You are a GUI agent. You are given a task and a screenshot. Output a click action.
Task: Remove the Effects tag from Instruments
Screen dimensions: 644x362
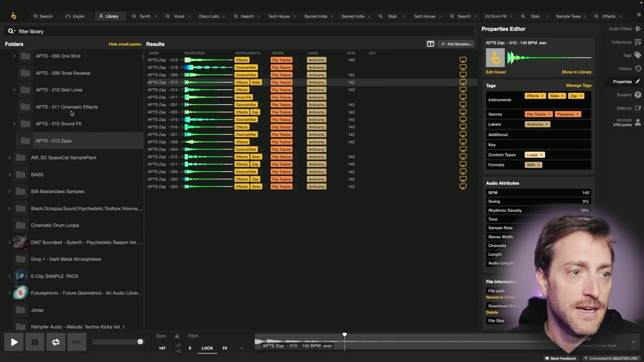tap(542, 96)
